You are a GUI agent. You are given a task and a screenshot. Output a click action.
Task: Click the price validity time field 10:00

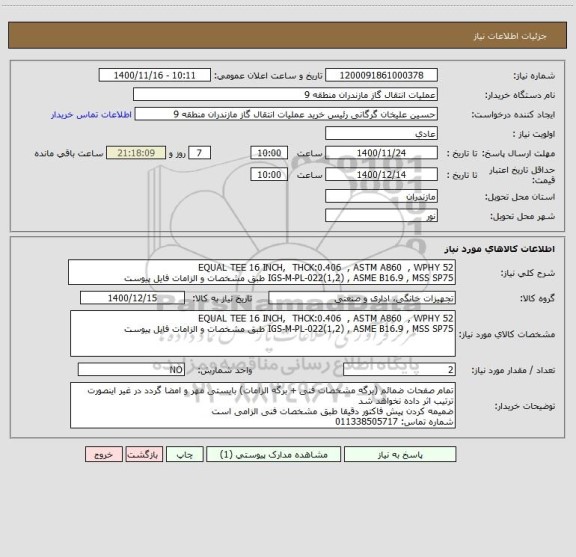tap(269, 175)
